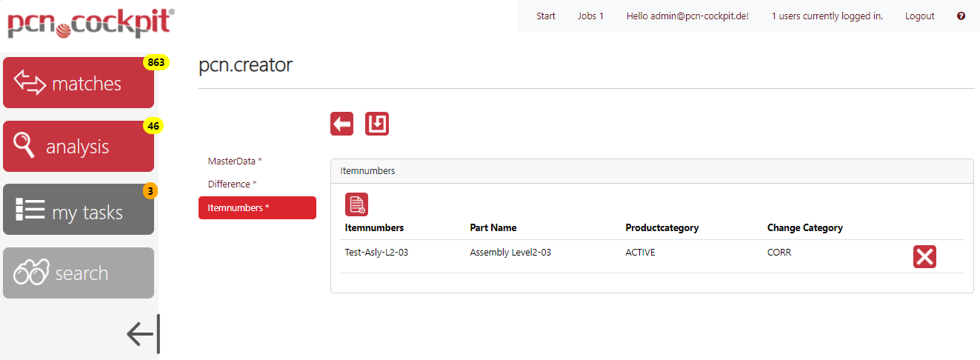Select the Itemnumbers tab in side list
This screenshot has height=360, width=980.
256,208
